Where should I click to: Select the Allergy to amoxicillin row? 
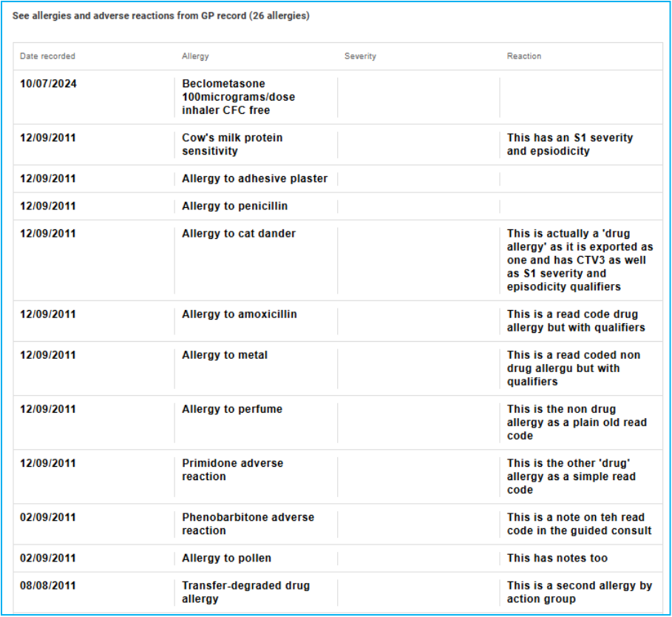pyautogui.click(x=240, y=314)
